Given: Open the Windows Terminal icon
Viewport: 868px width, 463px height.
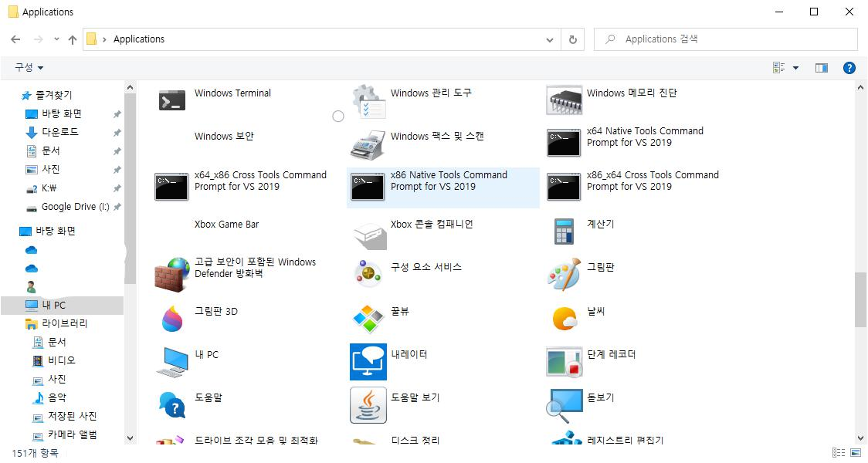Looking at the screenshot, I should 171,101.
